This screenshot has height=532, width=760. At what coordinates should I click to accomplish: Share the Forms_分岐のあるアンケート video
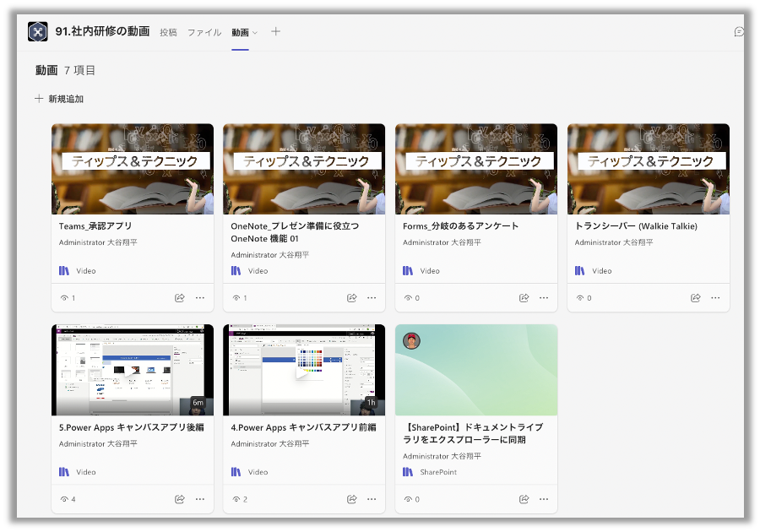[524, 298]
